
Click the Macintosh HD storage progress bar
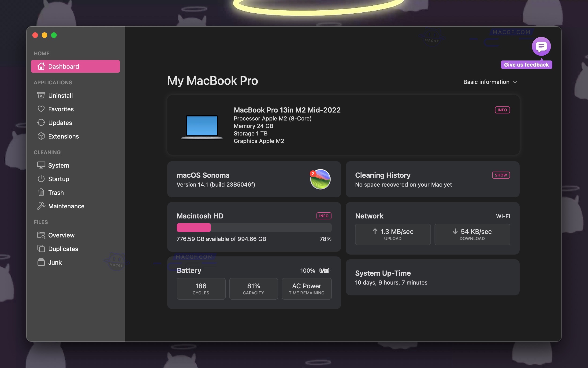pyautogui.click(x=254, y=227)
